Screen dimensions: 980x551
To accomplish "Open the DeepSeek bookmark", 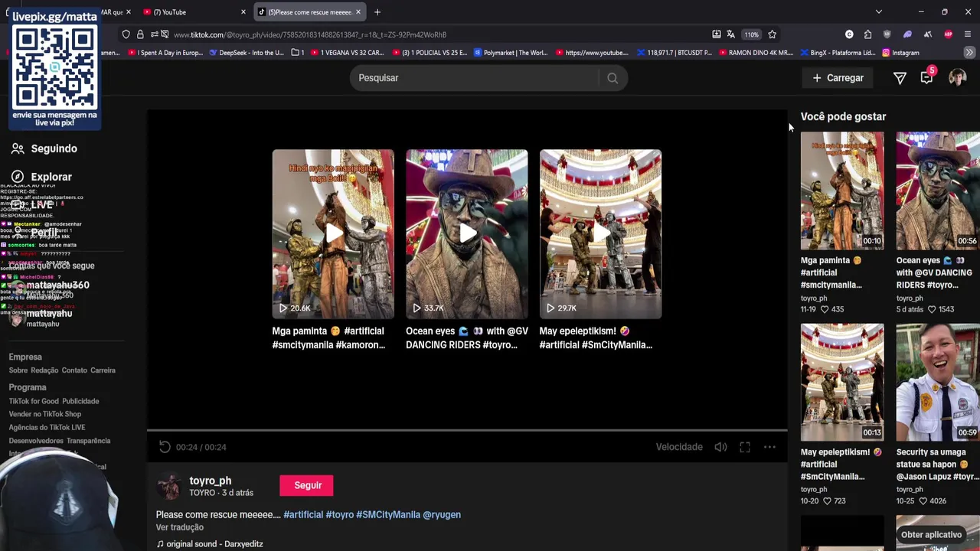I will pos(245,53).
